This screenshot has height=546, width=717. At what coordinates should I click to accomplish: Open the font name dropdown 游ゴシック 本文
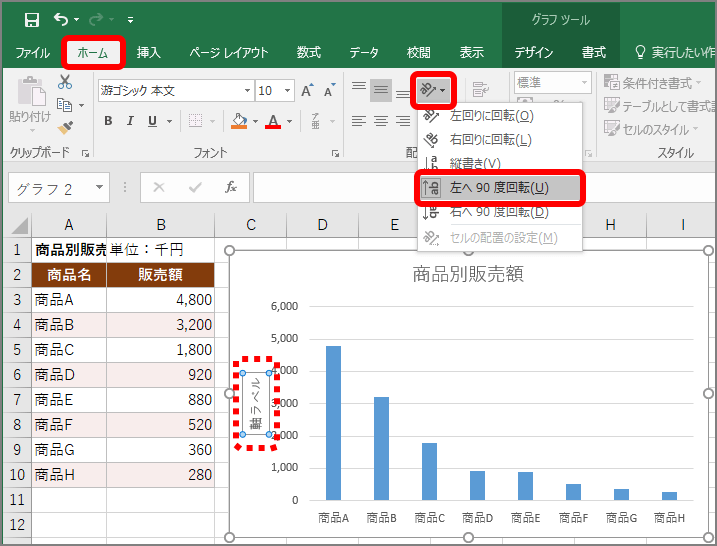click(x=247, y=91)
